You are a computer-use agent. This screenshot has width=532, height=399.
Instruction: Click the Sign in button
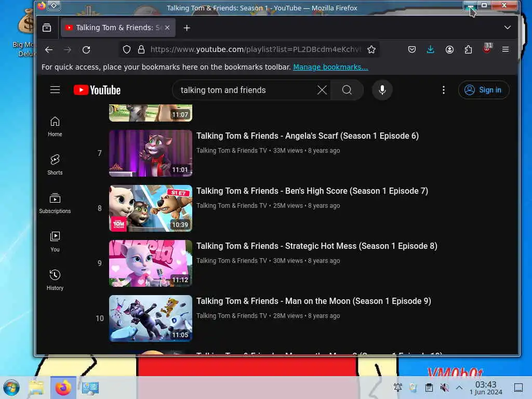pos(484,90)
